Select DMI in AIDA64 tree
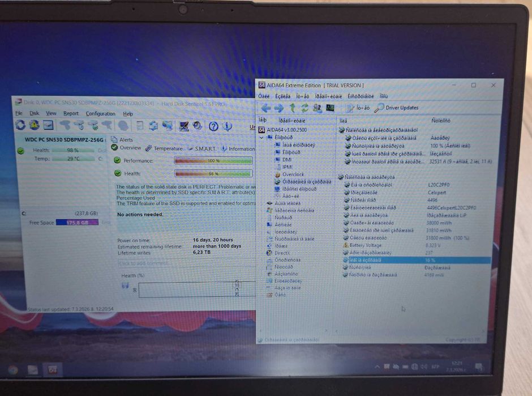Viewport: 532px width, 396px height. coord(284,160)
